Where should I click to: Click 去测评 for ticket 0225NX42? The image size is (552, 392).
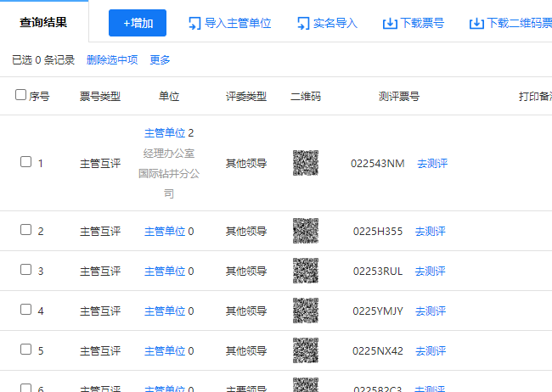pyautogui.click(x=431, y=350)
